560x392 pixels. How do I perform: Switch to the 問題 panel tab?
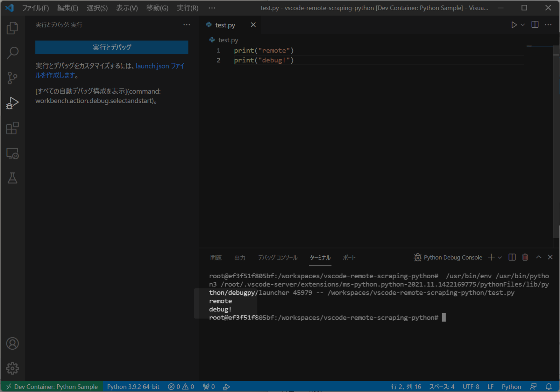216,257
